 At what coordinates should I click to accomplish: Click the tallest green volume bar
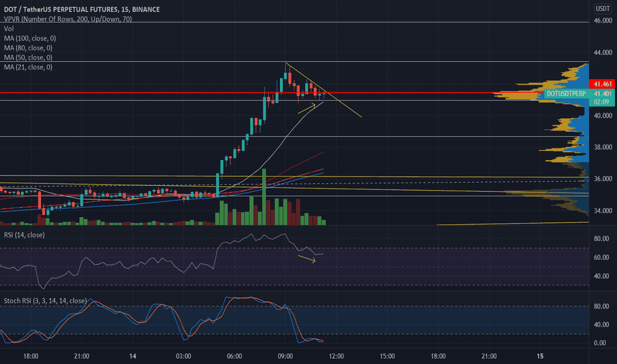click(x=264, y=197)
